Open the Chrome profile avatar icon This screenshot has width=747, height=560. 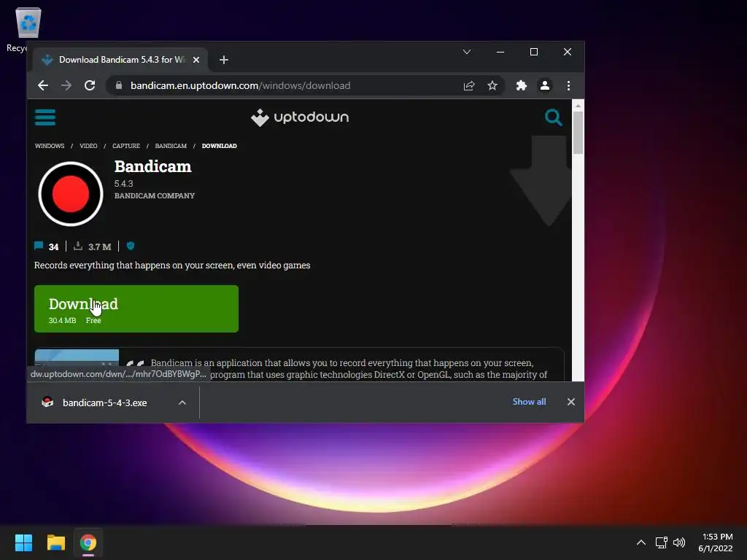coord(545,86)
